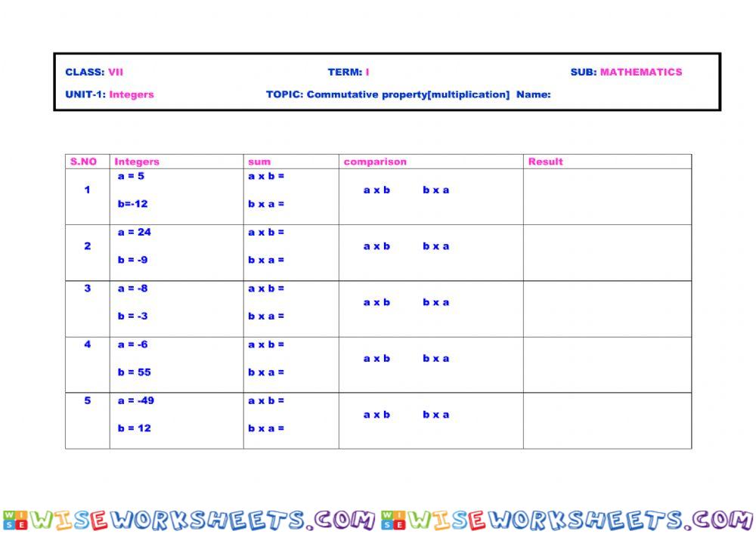Click the value 'b = 55'

tap(135, 372)
